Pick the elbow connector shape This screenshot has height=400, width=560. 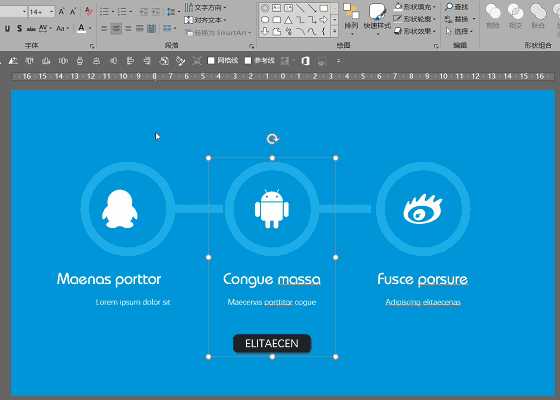tap(300, 20)
